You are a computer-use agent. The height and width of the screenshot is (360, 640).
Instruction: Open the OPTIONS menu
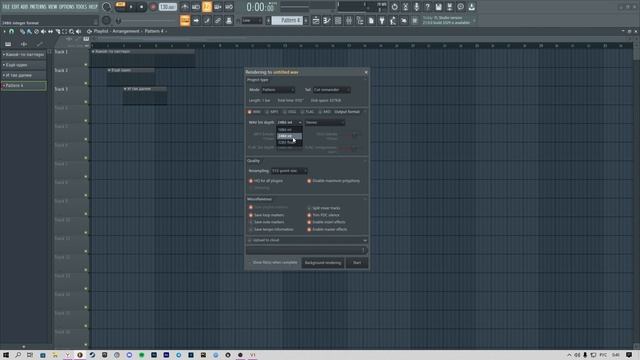tap(67, 7)
